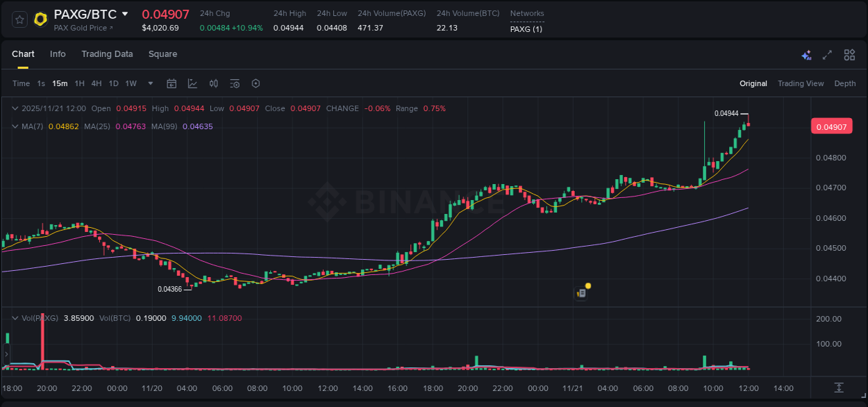This screenshot has width=868, height=407.
Task: Click the AI assistant sparkle icon
Action: tap(806, 55)
